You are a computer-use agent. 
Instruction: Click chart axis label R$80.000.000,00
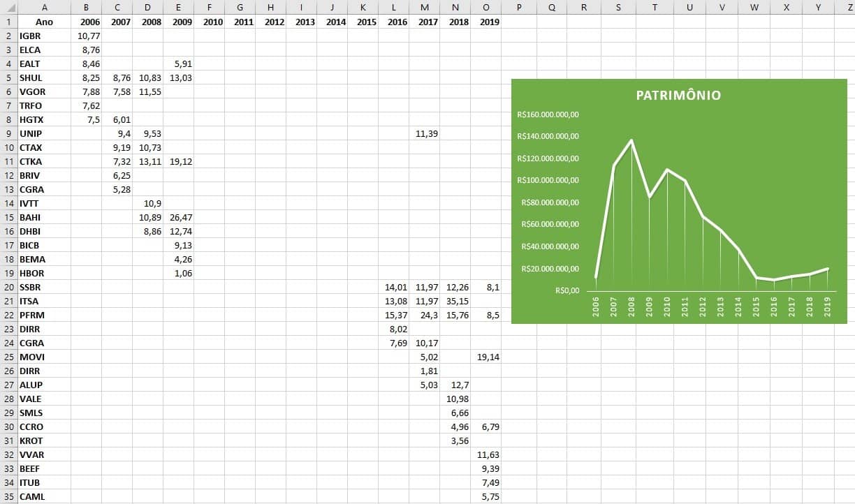point(550,202)
